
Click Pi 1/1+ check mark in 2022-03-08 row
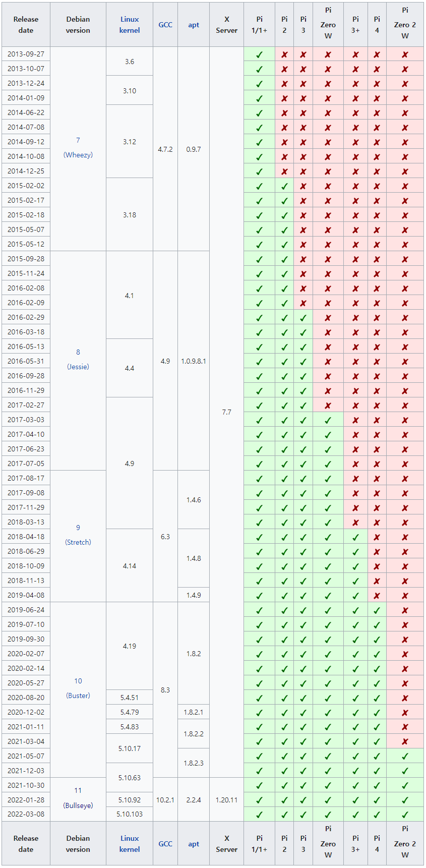(260, 815)
